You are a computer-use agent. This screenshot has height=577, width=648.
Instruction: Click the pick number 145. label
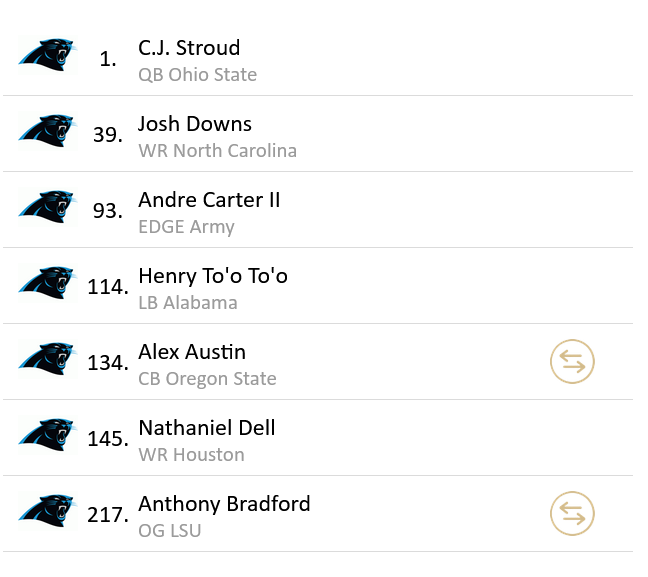[107, 439]
